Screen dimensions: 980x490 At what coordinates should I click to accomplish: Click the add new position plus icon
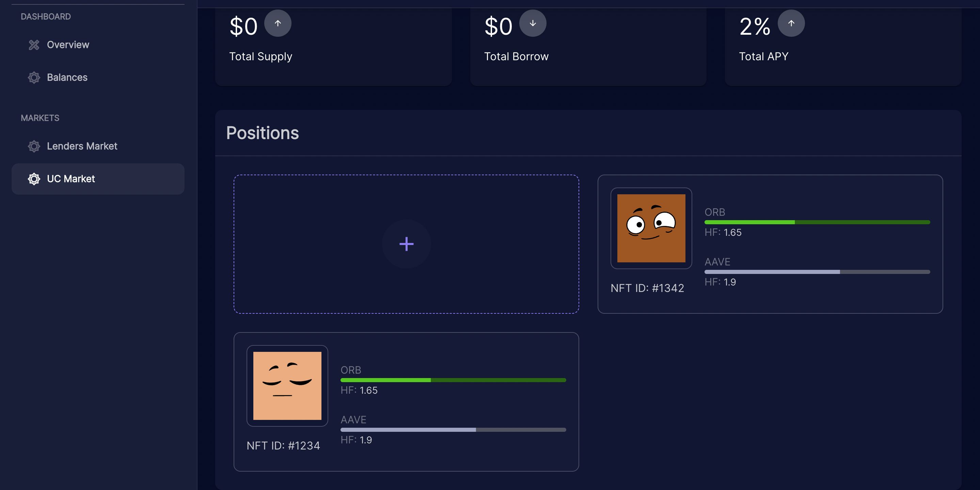click(406, 244)
